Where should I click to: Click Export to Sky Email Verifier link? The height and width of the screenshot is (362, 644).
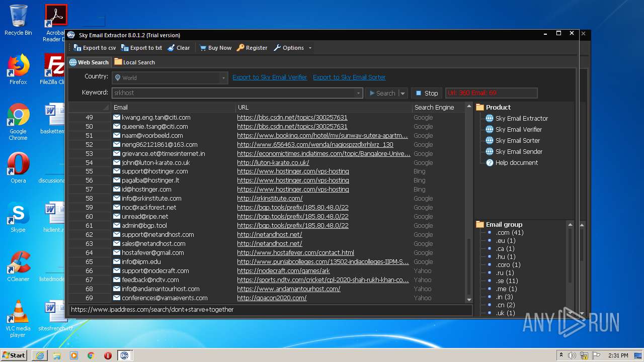pos(270,77)
